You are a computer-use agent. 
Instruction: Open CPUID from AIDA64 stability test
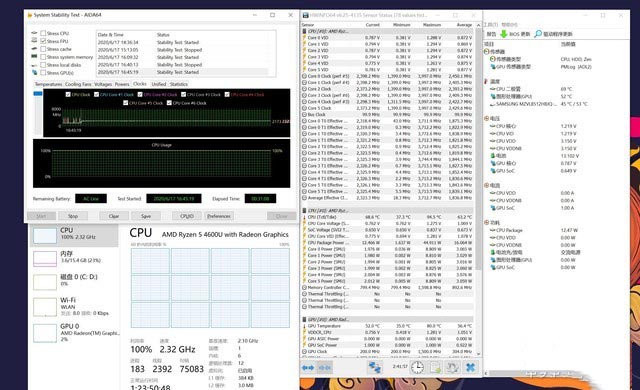click(x=187, y=216)
